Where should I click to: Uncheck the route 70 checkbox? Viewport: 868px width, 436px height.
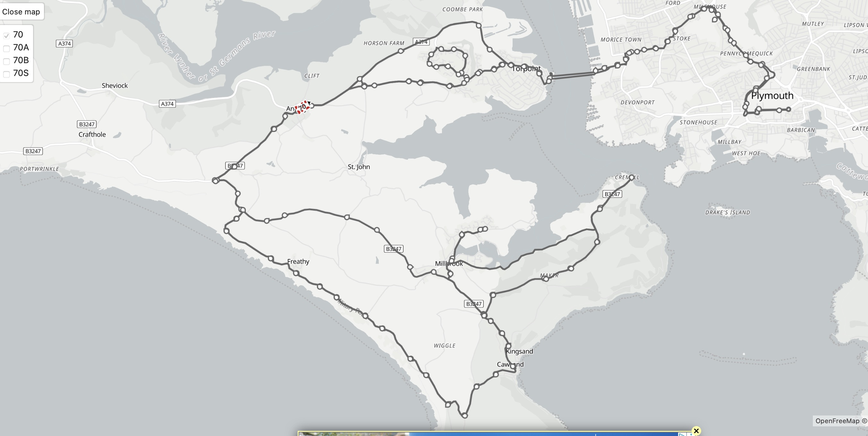(x=6, y=35)
